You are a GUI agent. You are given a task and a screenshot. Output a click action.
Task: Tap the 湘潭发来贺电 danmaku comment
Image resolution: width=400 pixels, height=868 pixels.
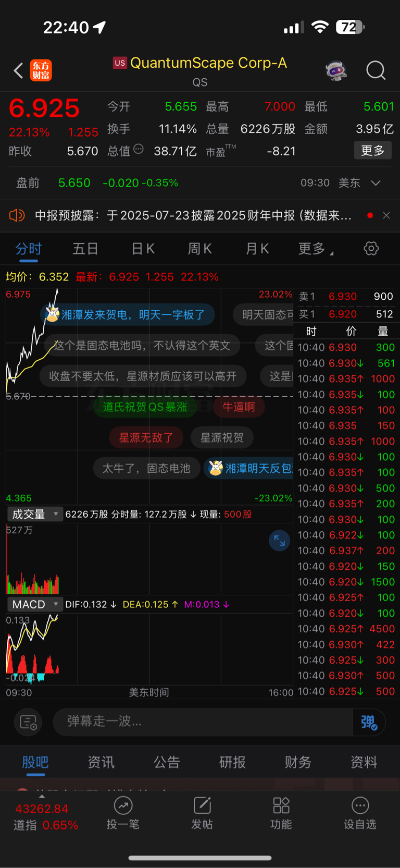coord(128,315)
